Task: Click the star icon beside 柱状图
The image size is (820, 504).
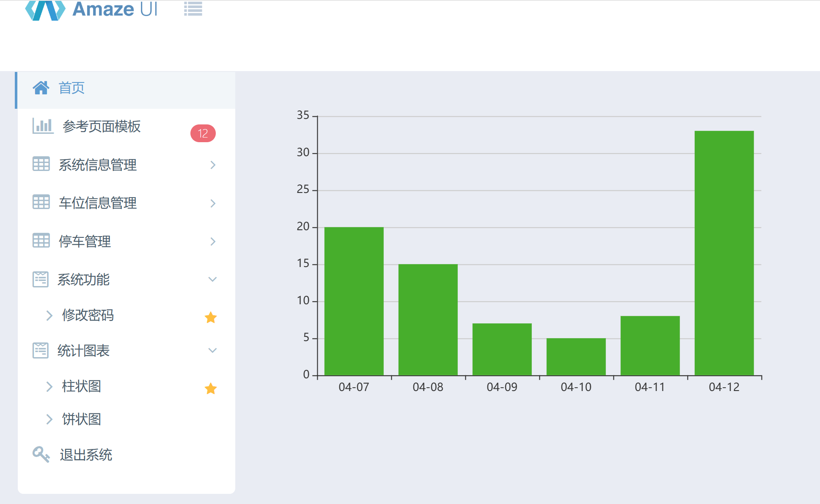Action: coord(210,388)
